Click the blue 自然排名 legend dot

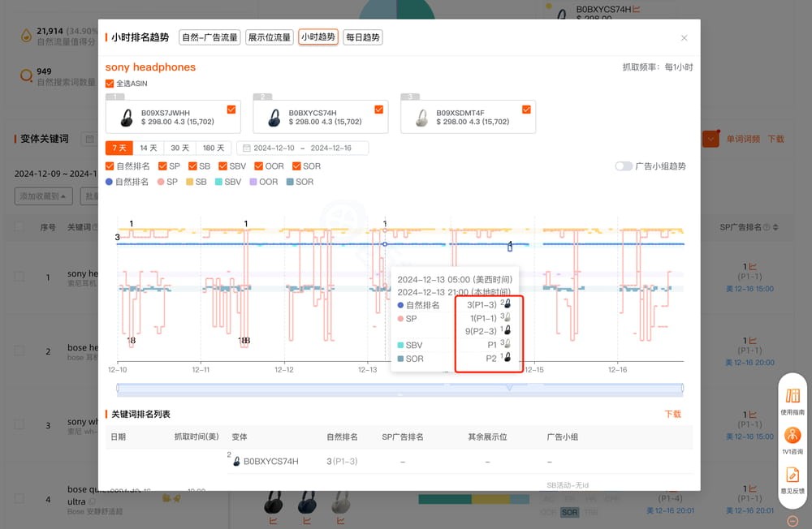pos(109,182)
